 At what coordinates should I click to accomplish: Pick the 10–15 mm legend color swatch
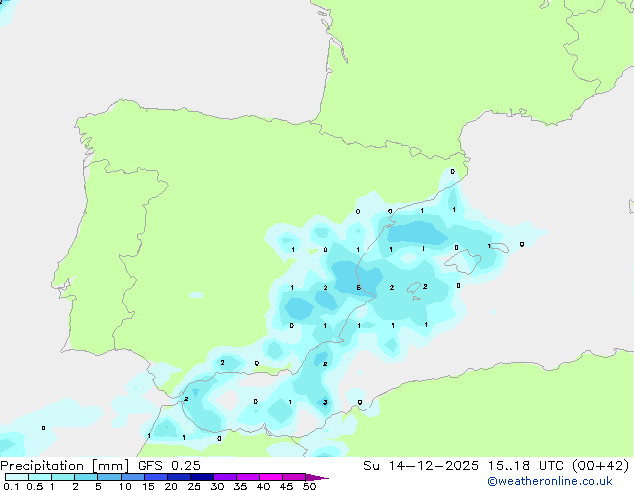pyautogui.click(x=133, y=477)
